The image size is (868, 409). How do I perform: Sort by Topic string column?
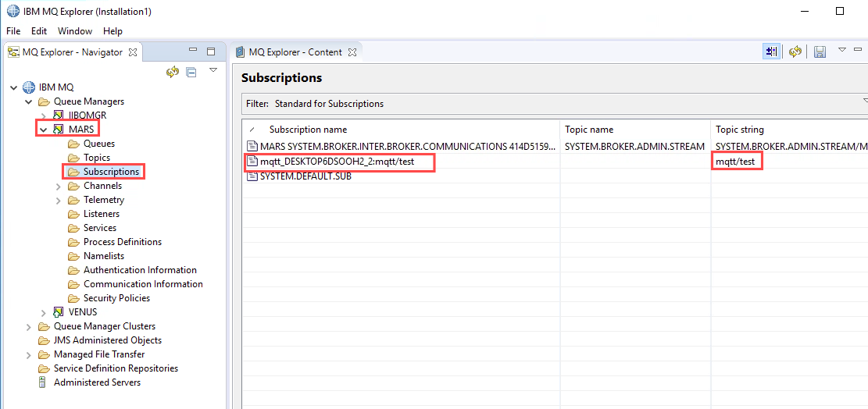[x=789, y=130]
